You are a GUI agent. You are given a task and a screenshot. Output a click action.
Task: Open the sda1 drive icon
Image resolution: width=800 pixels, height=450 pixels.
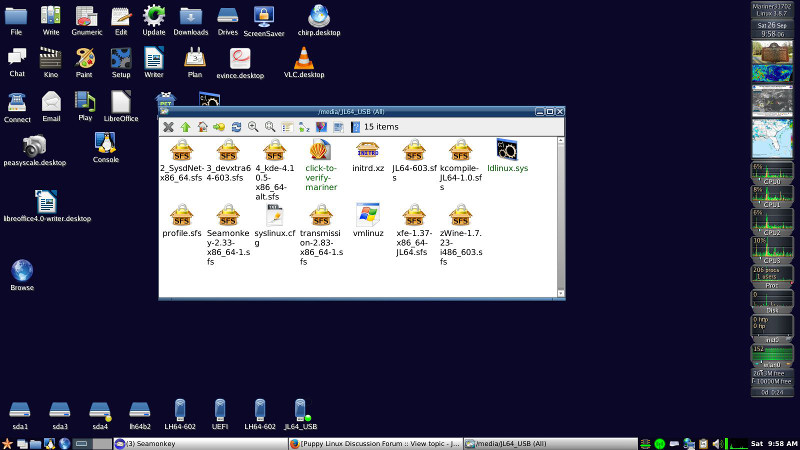(x=20, y=415)
